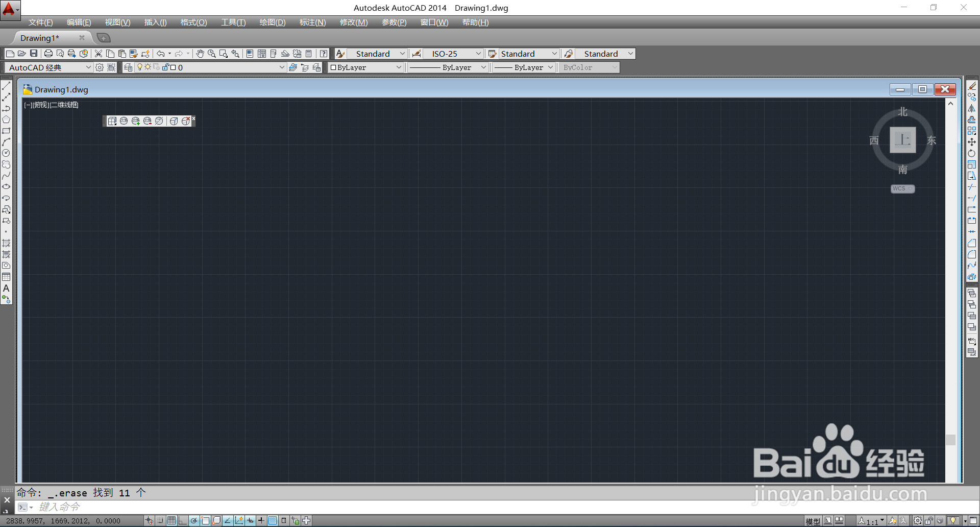The width and height of the screenshot is (980, 527).
Task: Select the Move tool in Modify toolbar
Action: pyautogui.click(x=972, y=142)
